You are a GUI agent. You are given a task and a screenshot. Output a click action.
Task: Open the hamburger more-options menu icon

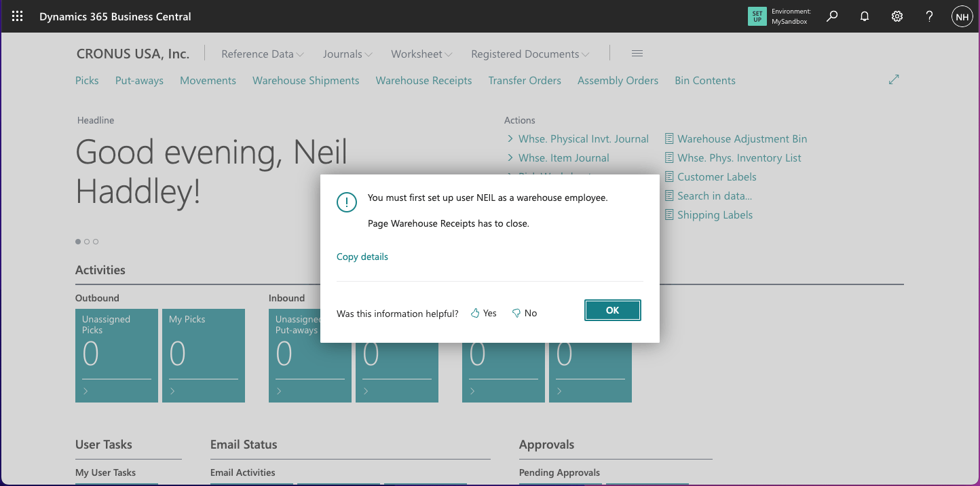(x=637, y=54)
